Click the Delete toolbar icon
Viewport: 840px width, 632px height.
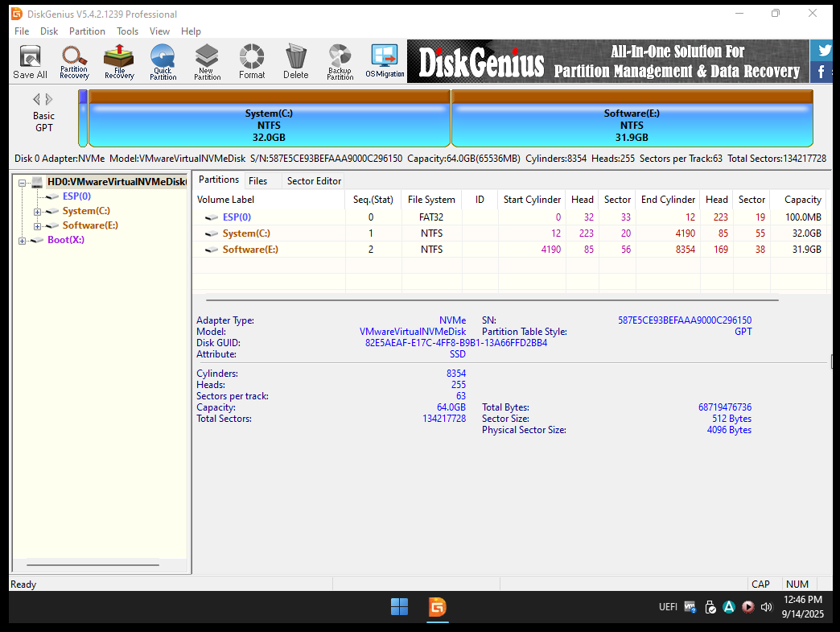tap(296, 62)
